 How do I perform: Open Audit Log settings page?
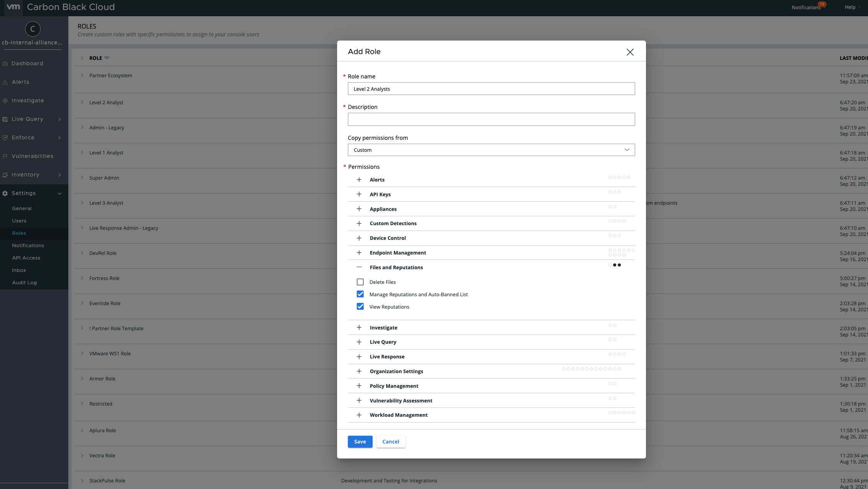click(x=24, y=283)
